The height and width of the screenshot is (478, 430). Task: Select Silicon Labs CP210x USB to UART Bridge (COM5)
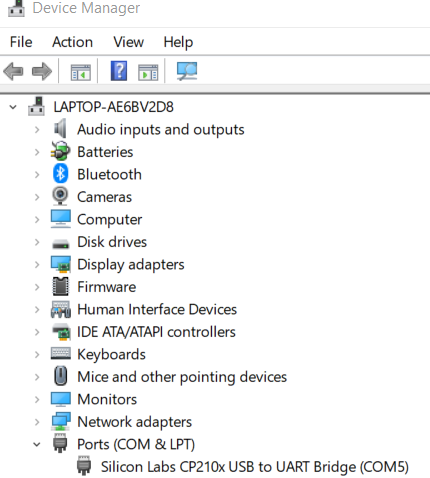(x=255, y=467)
